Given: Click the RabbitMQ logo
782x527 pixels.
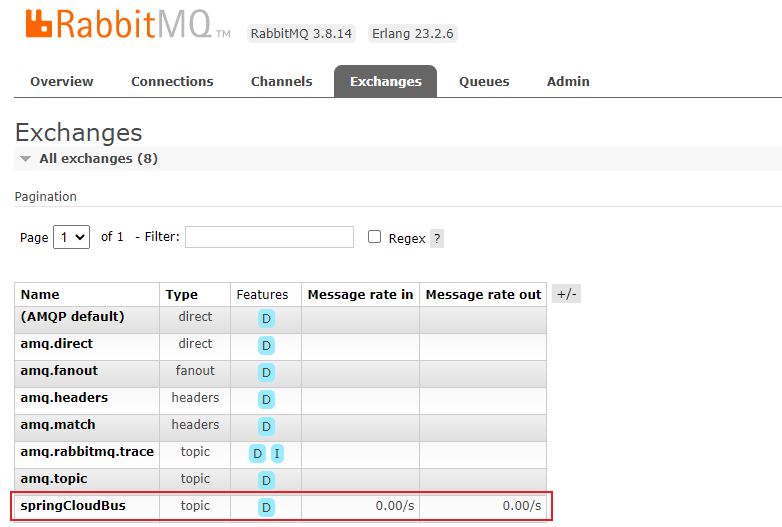Looking at the screenshot, I should pyautogui.click(x=128, y=25).
